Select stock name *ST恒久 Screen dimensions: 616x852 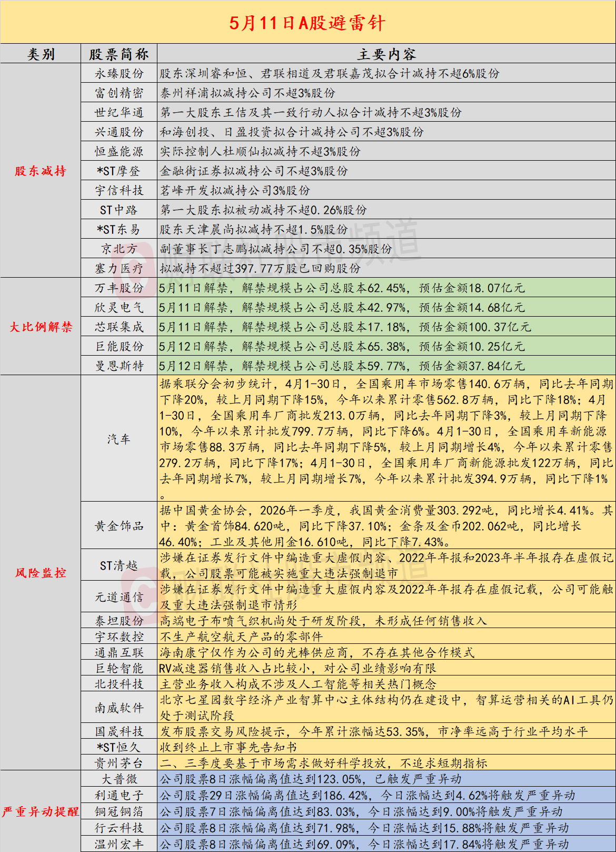(119, 748)
